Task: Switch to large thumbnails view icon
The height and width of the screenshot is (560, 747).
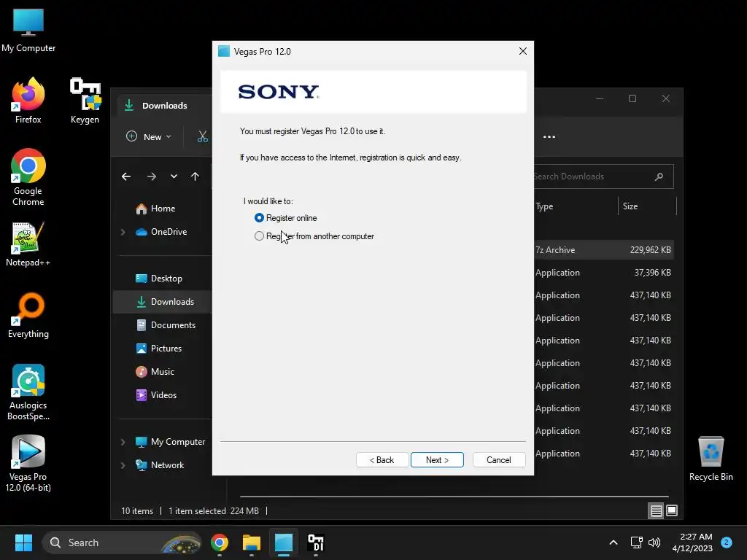Action: (672, 511)
